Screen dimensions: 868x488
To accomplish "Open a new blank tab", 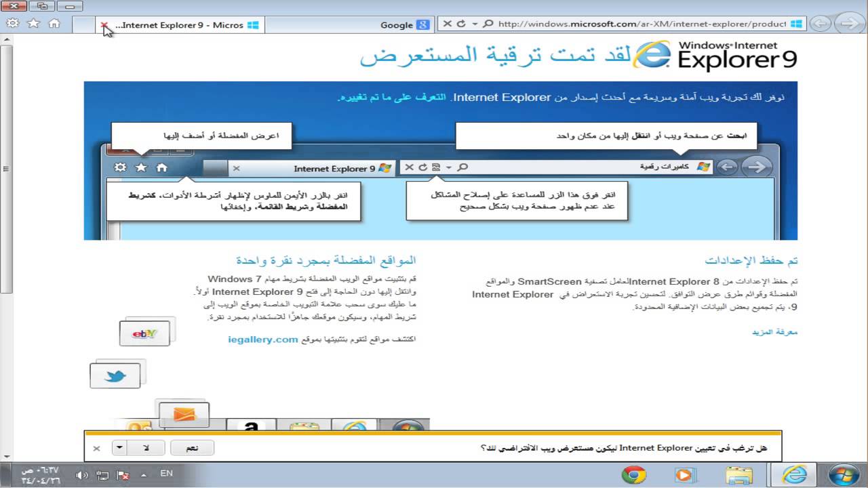I will [x=83, y=24].
